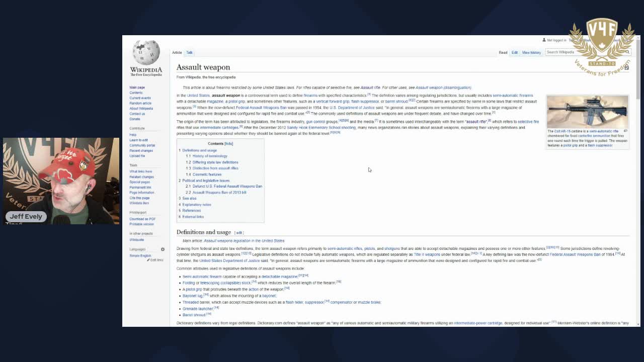Open Page information link
Viewport: 644px width, 362px height.
point(141,193)
